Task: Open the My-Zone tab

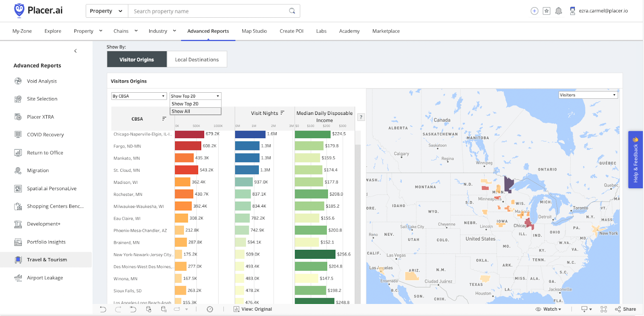Action: [22, 31]
